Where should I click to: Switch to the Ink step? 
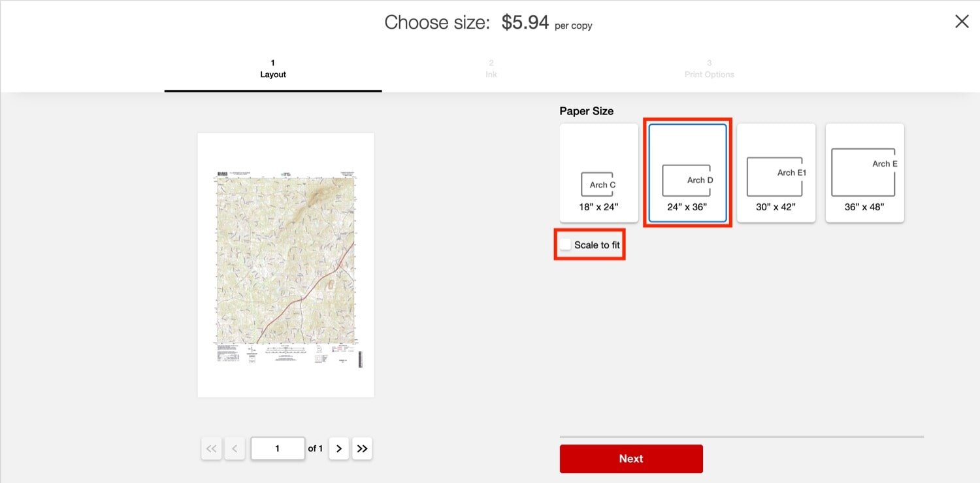[491, 69]
